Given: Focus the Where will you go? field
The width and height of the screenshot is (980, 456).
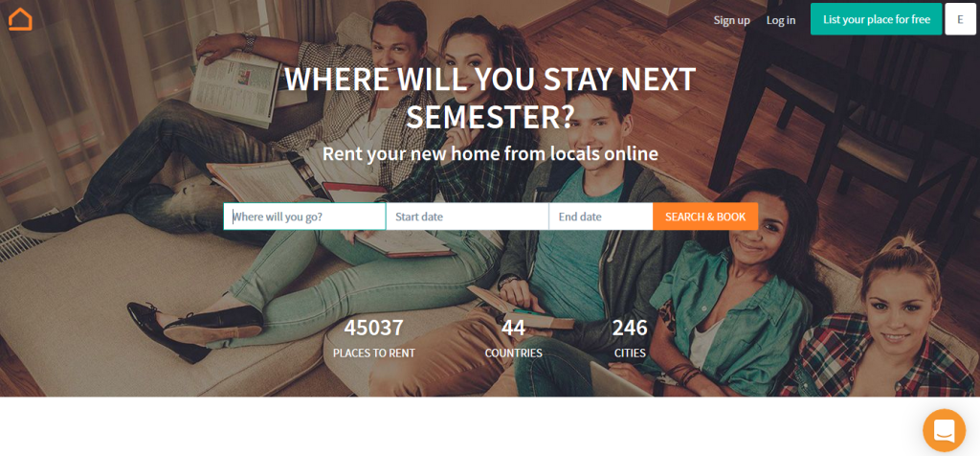Looking at the screenshot, I should tap(304, 217).
